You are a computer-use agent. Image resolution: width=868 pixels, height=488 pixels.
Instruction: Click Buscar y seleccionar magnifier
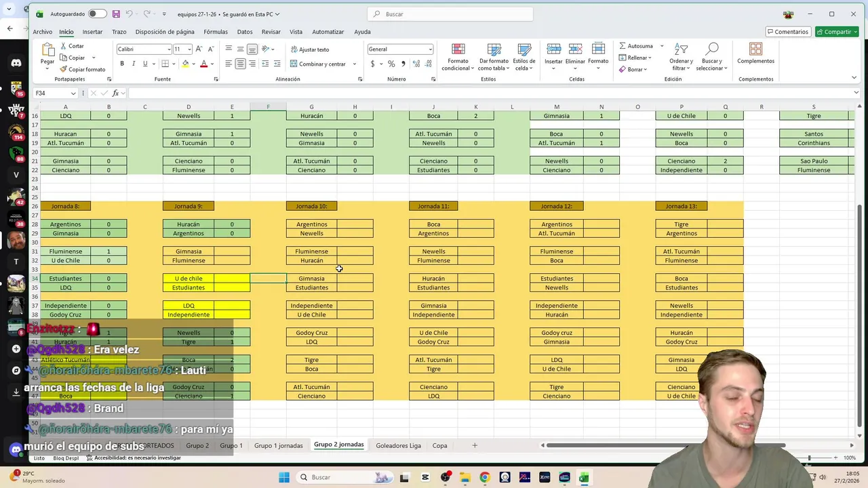[x=711, y=49]
